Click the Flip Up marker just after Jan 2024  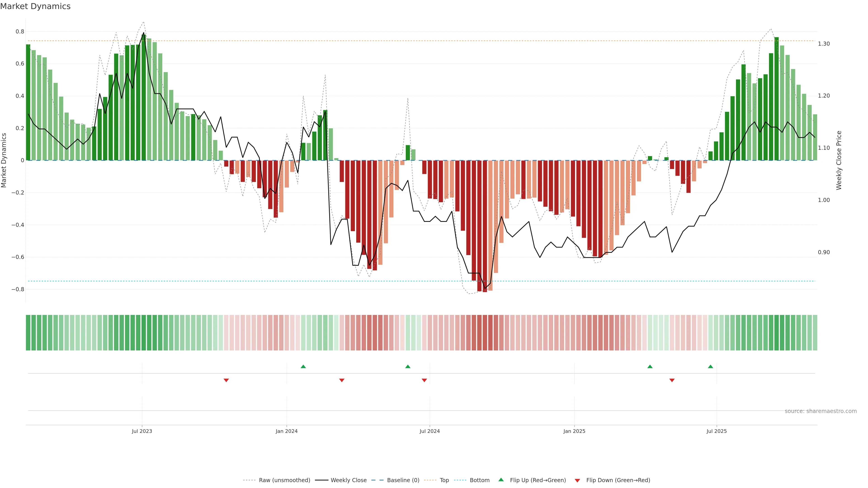tap(303, 366)
